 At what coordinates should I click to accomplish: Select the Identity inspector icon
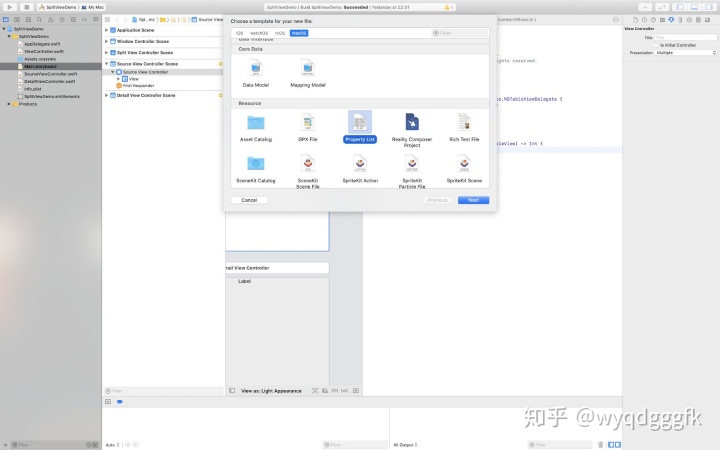click(662, 20)
